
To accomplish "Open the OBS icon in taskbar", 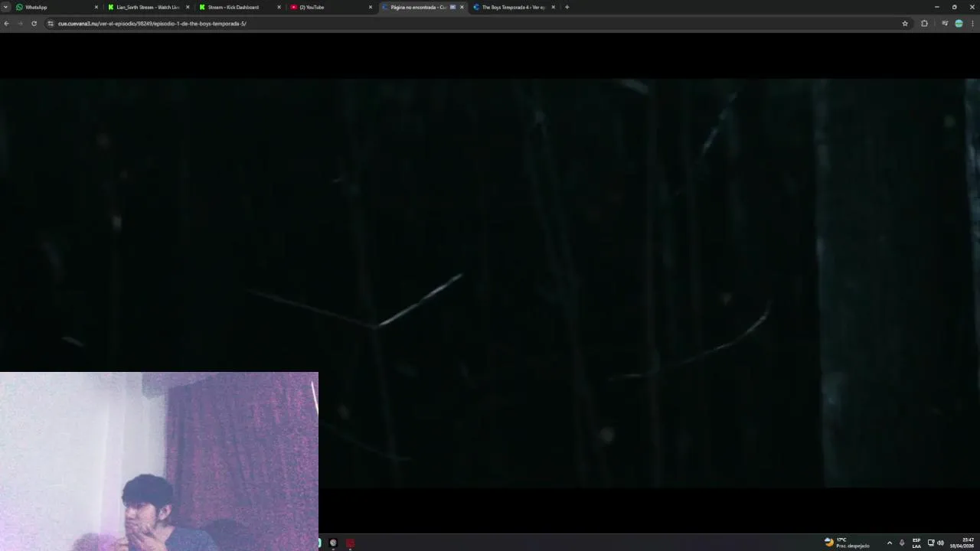I will [x=333, y=543].
